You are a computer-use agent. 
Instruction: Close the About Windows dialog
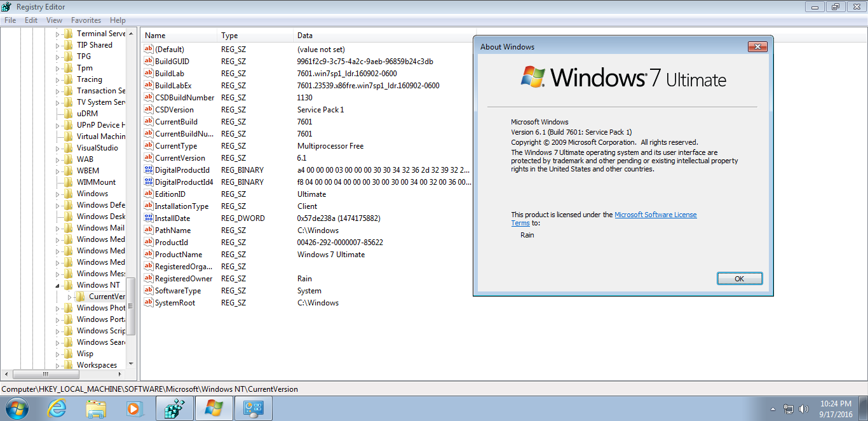(757, 46)
